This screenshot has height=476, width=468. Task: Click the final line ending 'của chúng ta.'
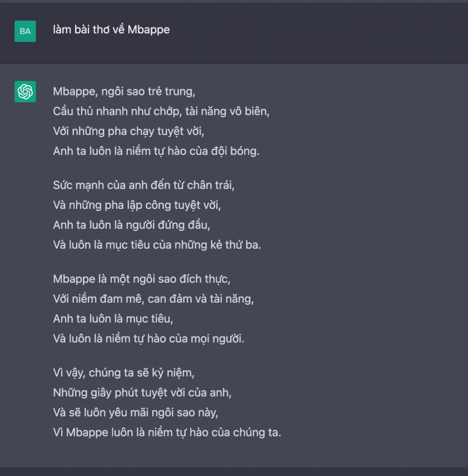[167, 433]
